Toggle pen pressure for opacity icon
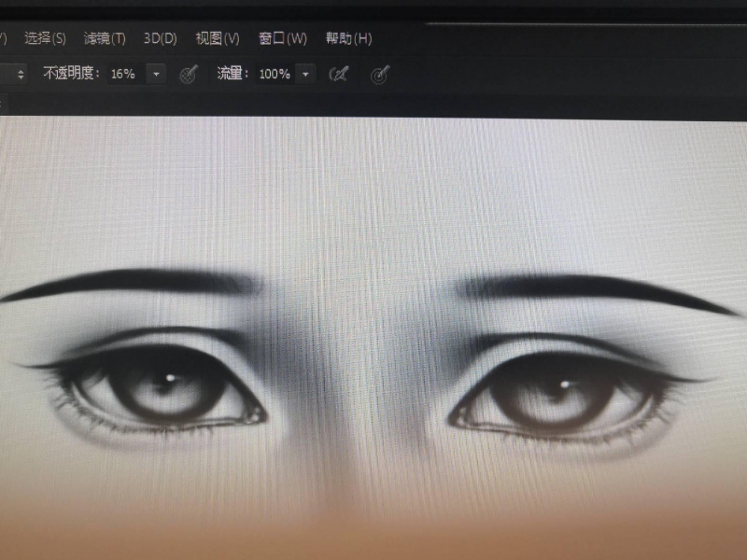747x560 pixels. [x=189, y=75]
